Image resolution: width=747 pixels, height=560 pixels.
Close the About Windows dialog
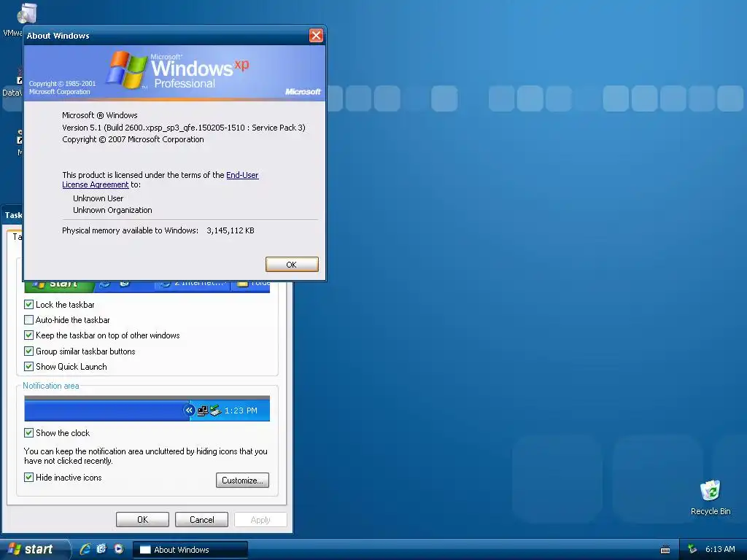316,35
